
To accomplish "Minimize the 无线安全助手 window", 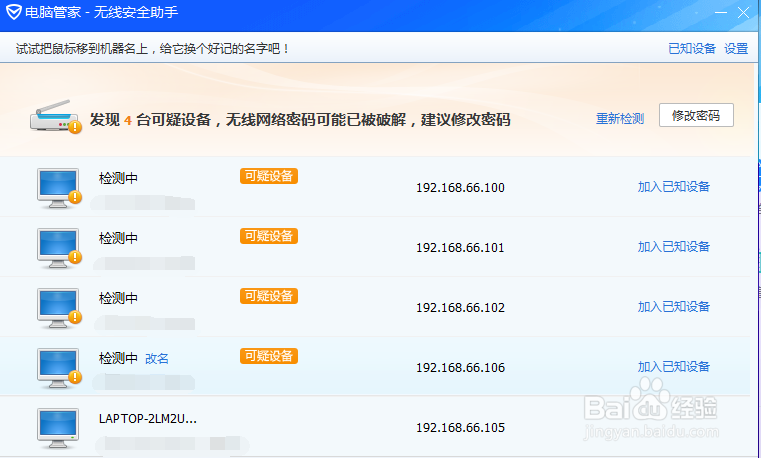I will click(721, 12).
